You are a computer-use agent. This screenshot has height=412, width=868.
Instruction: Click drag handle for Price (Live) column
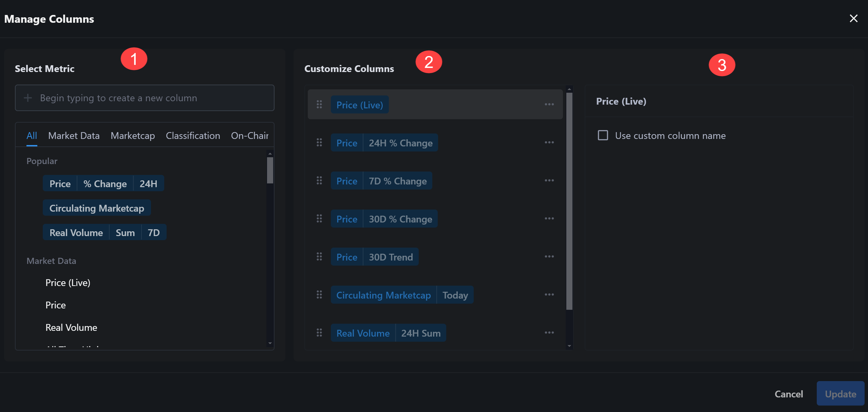tap(319, 105)
